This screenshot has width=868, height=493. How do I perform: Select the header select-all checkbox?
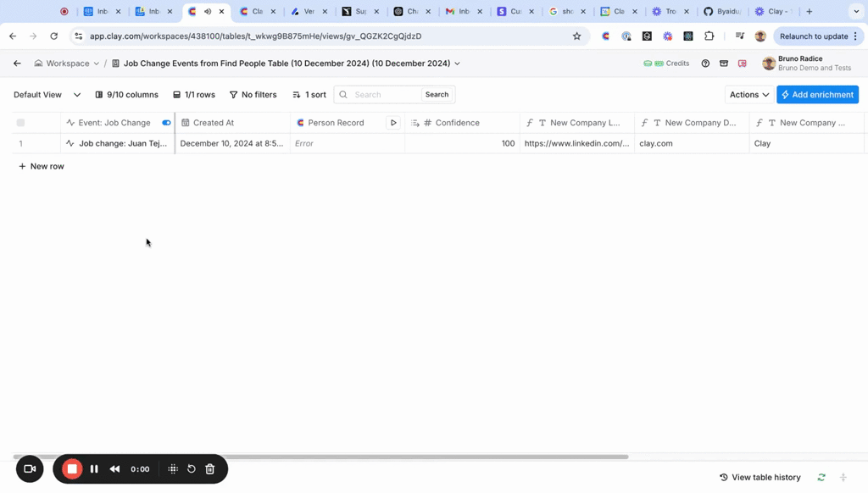point(19,122)
